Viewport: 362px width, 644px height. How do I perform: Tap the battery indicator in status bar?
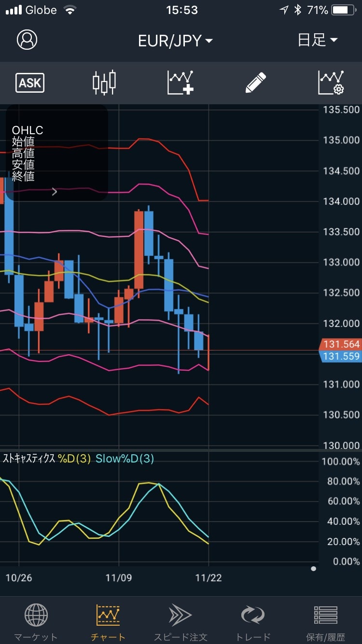[x=344, y=10]
